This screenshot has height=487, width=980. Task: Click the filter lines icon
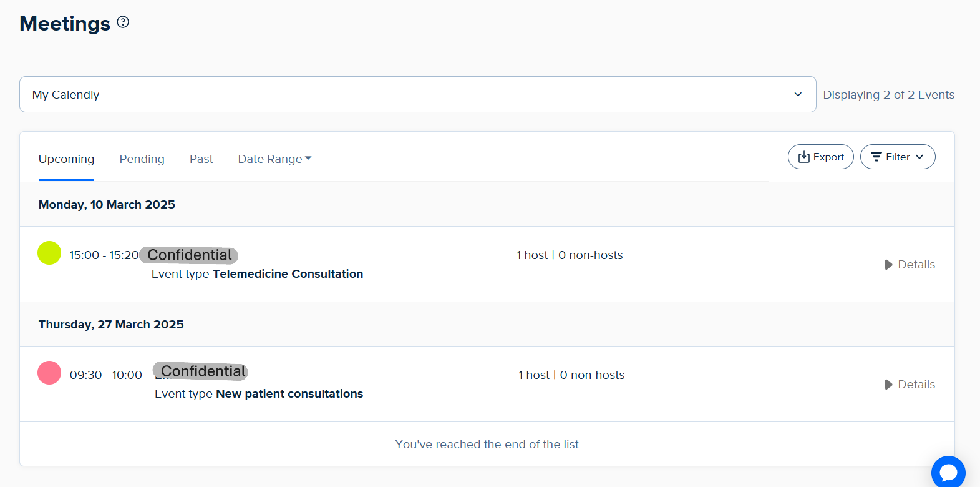click(x=876, y=157)
